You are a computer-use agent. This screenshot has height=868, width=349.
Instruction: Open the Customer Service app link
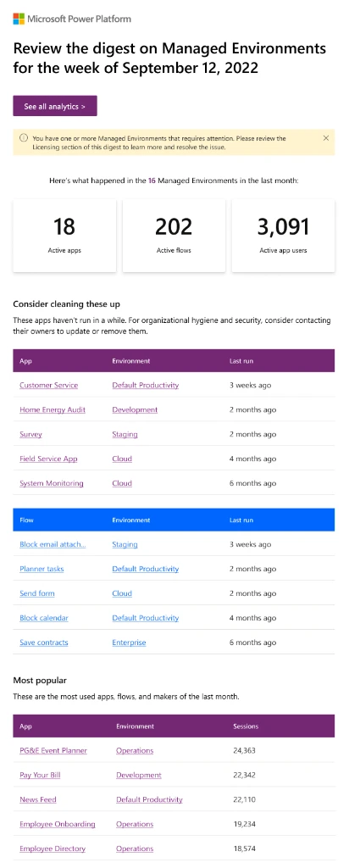(x=48, y=386)
